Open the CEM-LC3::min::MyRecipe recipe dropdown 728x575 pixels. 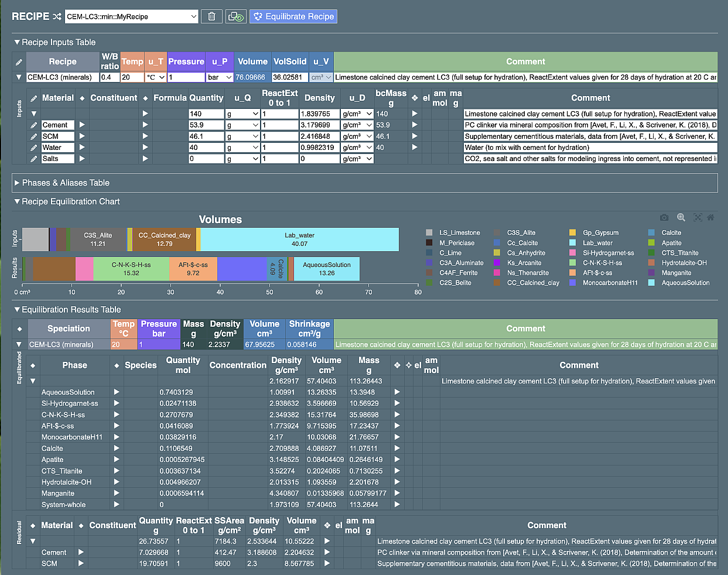pos(132,16)
